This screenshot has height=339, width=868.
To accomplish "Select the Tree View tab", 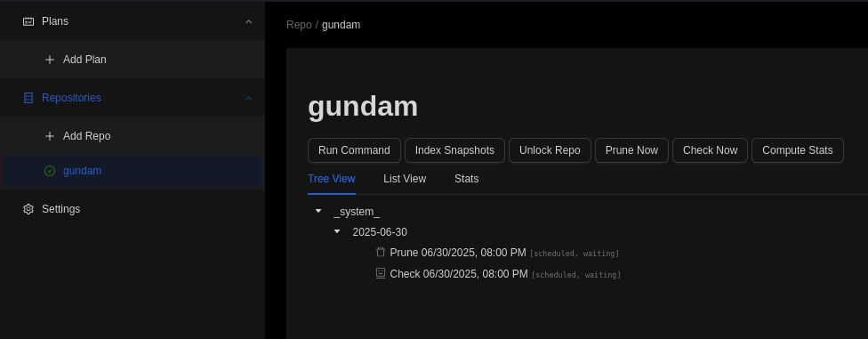I will (x=332, y=179).
